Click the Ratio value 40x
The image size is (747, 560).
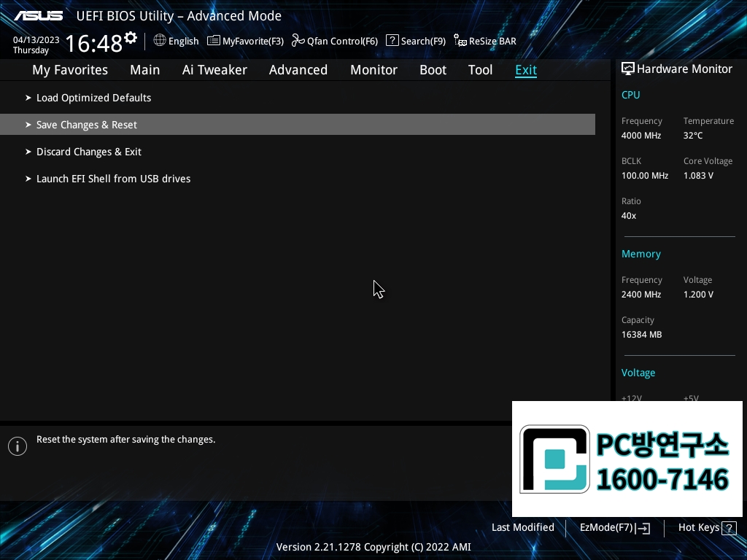[628, 216]
